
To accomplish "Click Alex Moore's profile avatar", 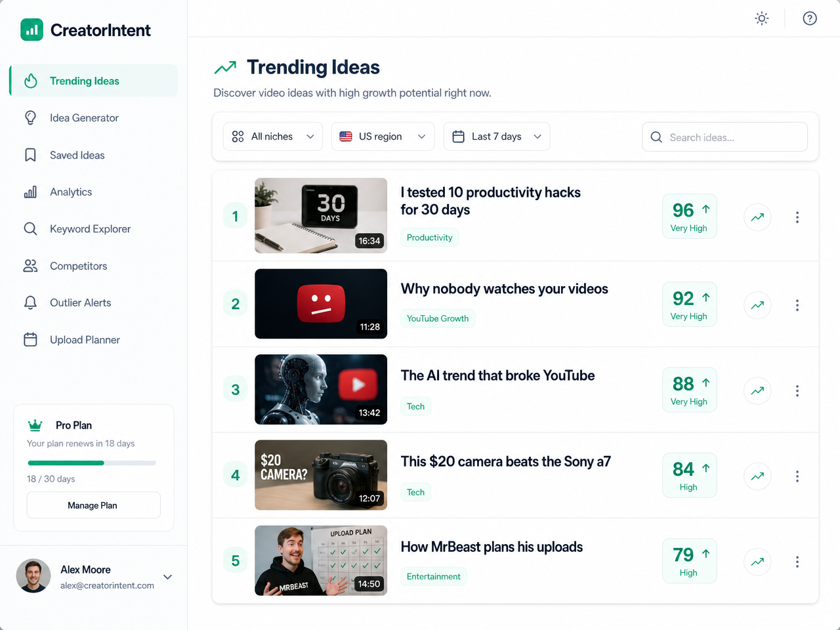I will click(33, 576).
